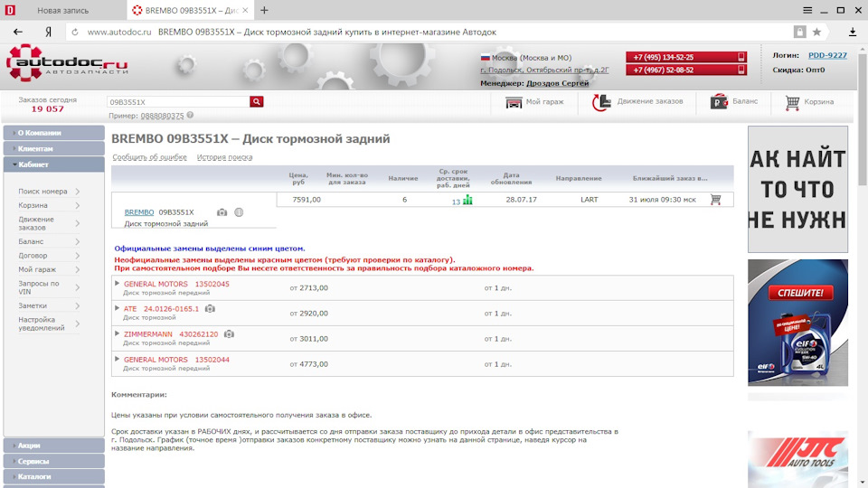Click info icon next to BREMBO 09B3551X
868x488 pixels.
click(239, 212)
